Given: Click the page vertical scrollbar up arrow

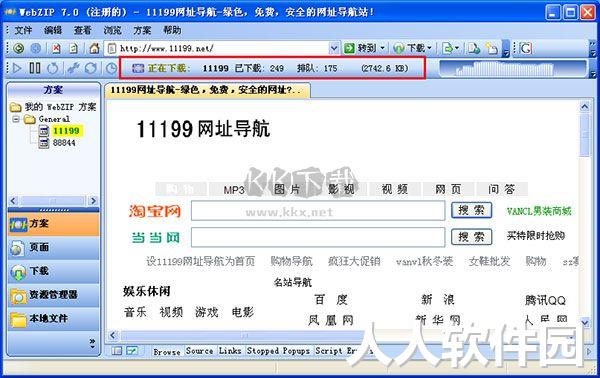Looking at the screenshot, I should (x=585, y=107).
